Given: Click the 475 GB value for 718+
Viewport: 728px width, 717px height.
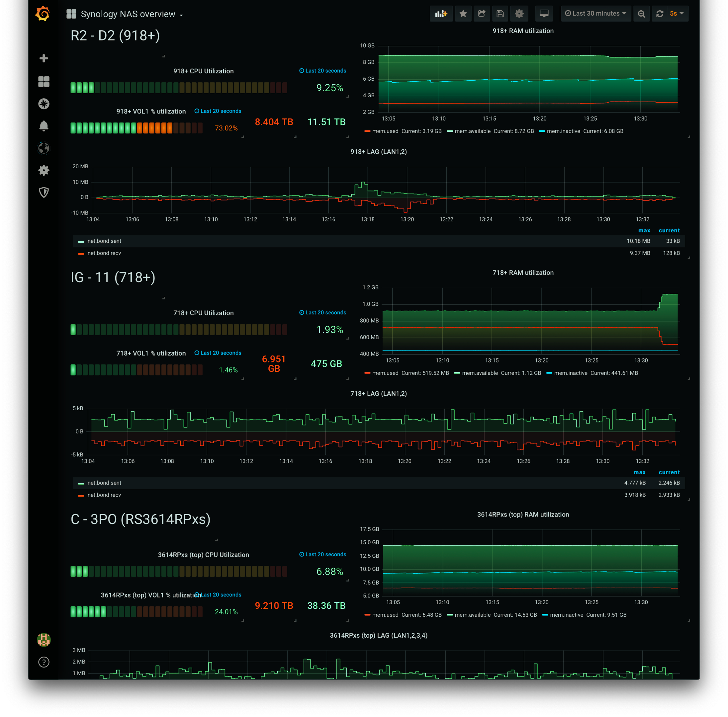Looking at the screenshot, I should [x=326, y=364].
